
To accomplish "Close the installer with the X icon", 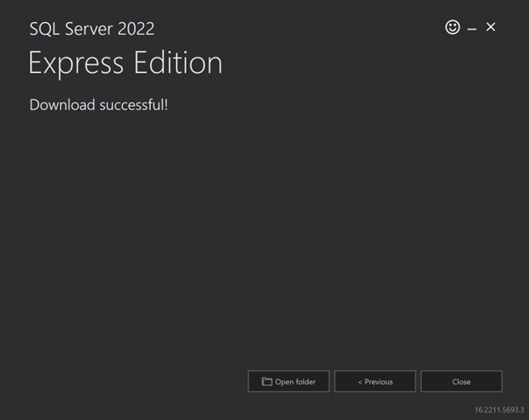I will (x=491, y=27).
